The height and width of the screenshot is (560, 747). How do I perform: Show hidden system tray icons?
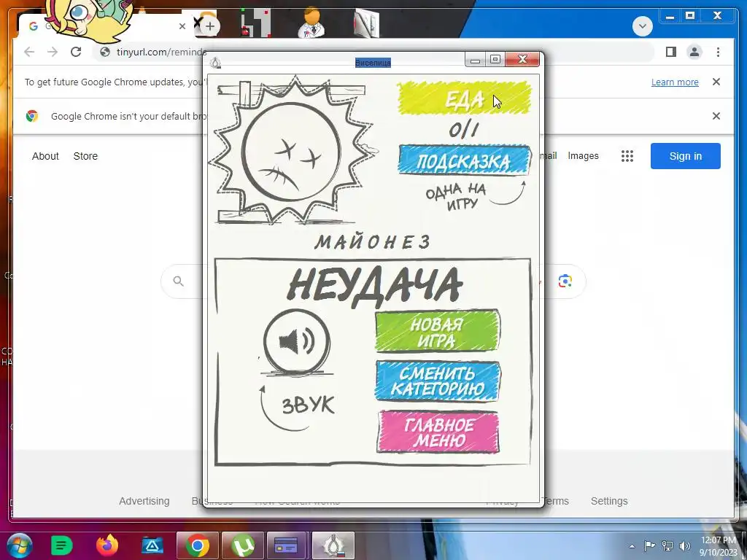coord(632,547)
